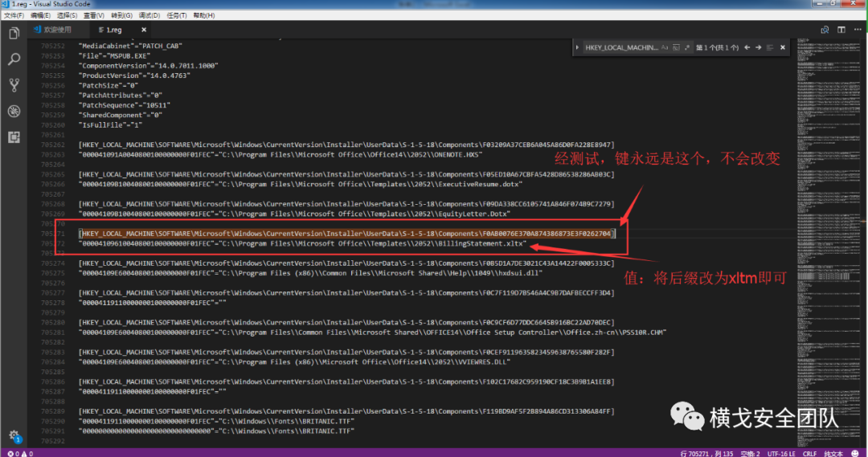Toggle regular expression in find
This screenshot has width=868, height=457.
coord(687,47)
